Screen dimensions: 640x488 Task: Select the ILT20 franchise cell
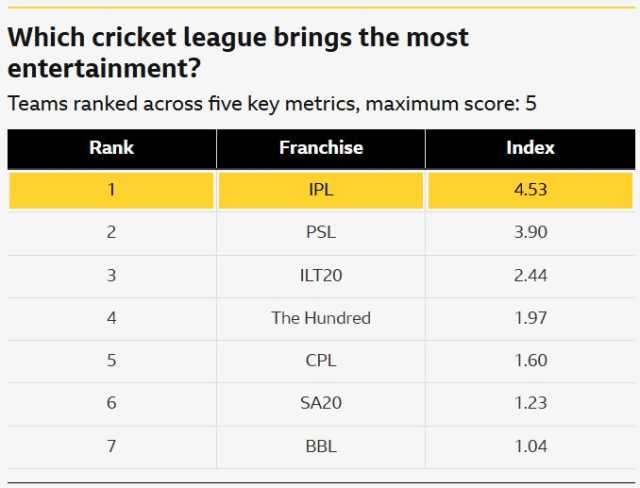coord(321,276)
